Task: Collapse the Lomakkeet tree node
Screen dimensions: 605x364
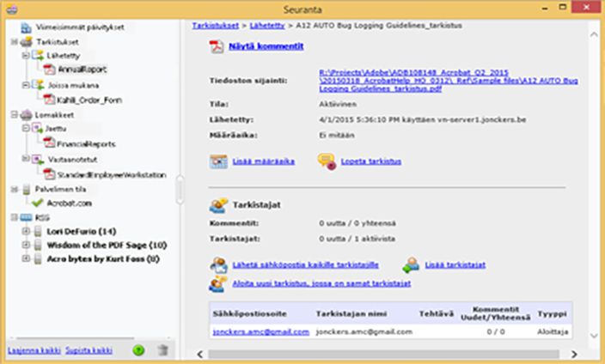Action: pyautogui.click(x=15, y=114)
